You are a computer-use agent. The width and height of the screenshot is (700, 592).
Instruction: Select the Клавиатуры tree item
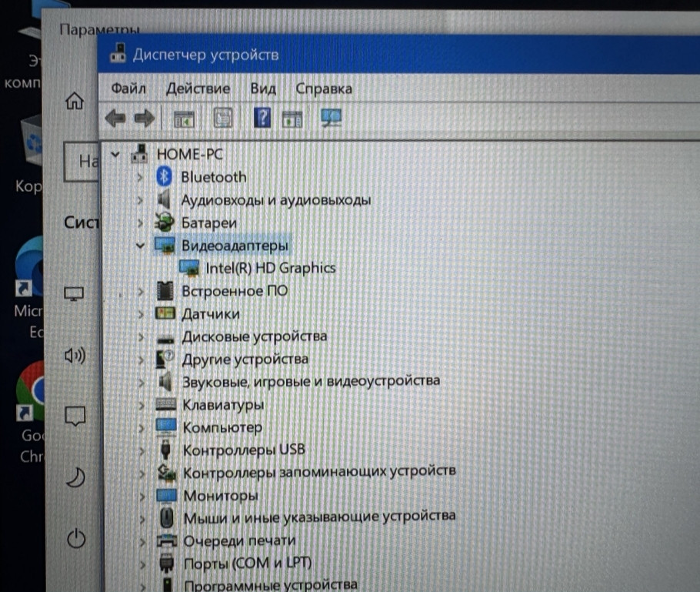[x=222, y=404]
